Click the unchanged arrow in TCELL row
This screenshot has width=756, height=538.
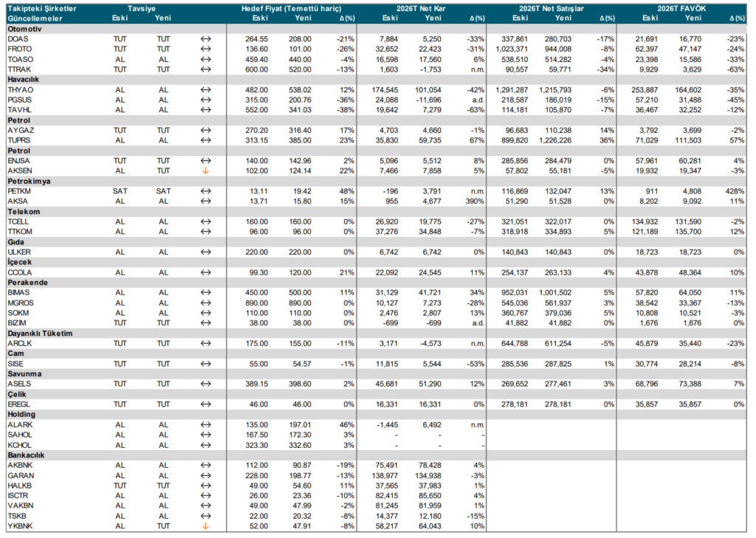tap(206, 222)
